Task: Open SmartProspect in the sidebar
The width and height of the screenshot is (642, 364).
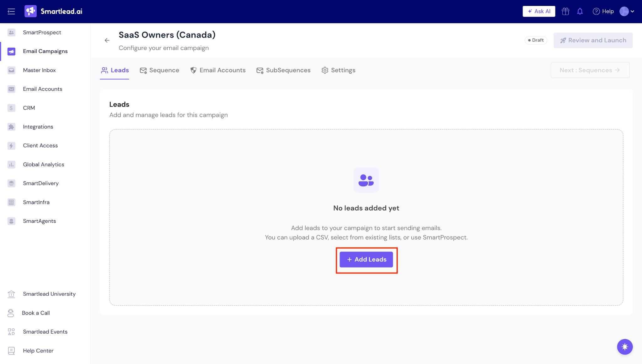Action: (x=42, y=33)
